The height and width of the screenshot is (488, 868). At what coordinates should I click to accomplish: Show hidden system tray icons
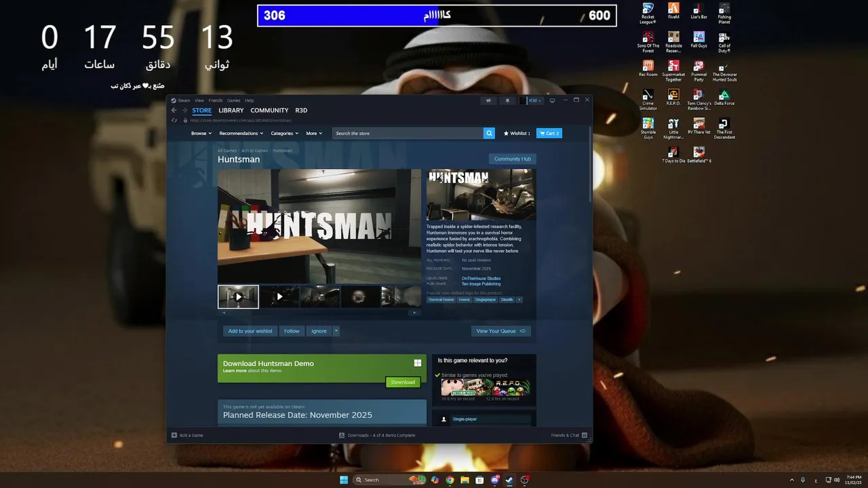pyautogui.click(x=791, y=480)
